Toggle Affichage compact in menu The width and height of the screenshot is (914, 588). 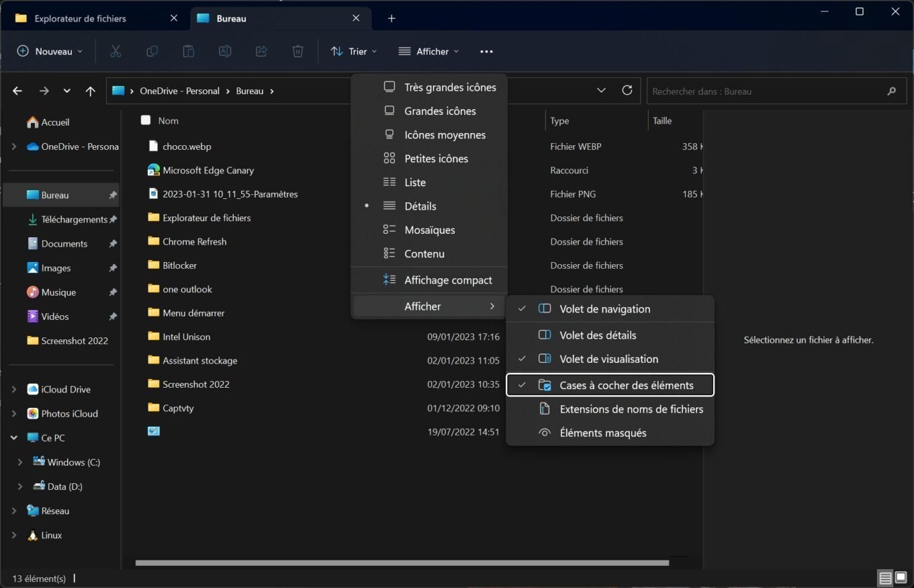click(x=429, y=280)
